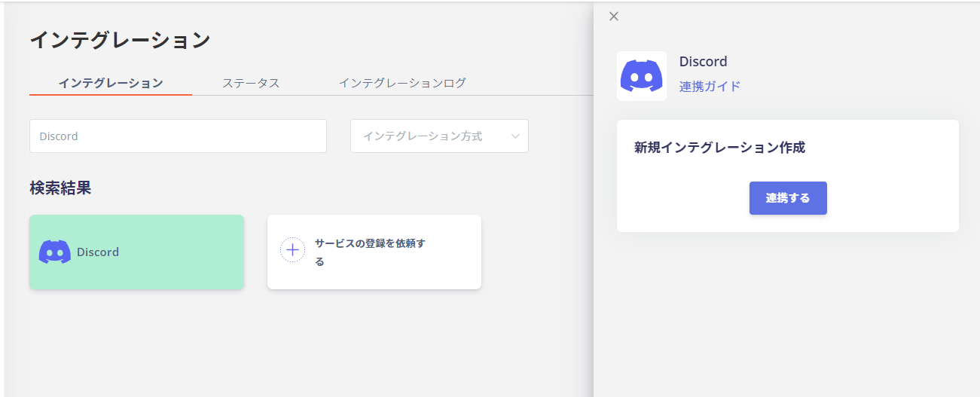
Task: Click the large Discord logo in side panel
Action: point(642,76)
